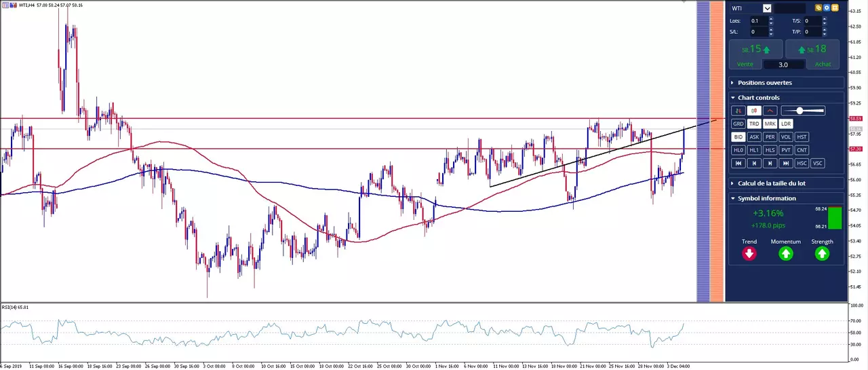The width and height of the screenshot is (868, 370).
Task: Toggle the ASK price line
Action: pos(753,137)
